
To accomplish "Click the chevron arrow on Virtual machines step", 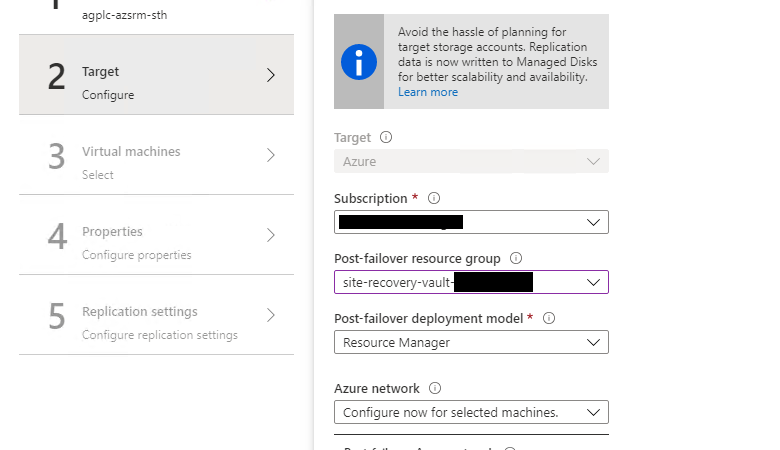I will coord(270,155).
